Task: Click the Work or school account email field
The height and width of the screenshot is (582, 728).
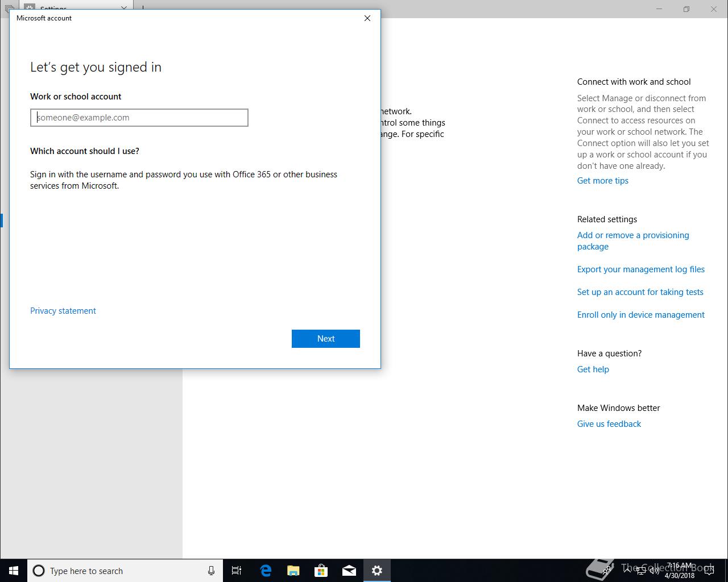Action: 139,118
